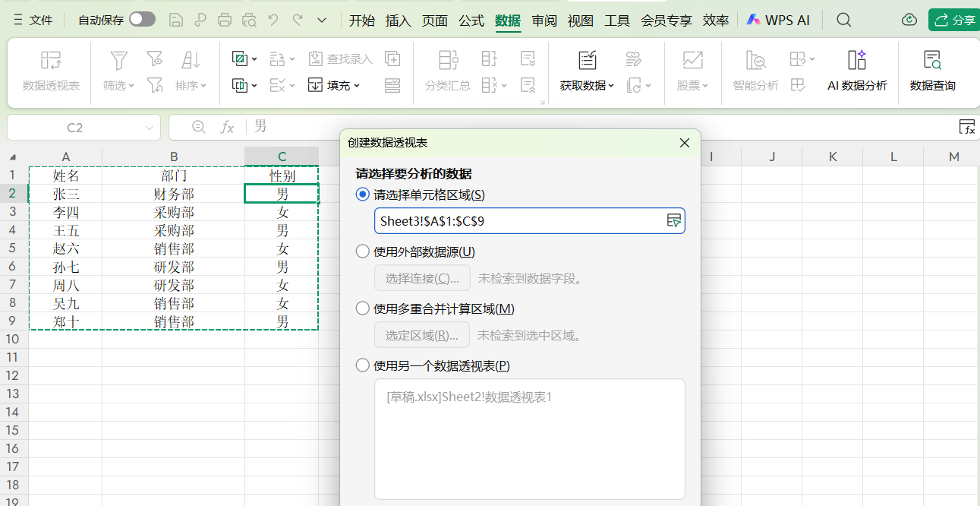Click the range selector icon in the cell range field

click(673, 221)
